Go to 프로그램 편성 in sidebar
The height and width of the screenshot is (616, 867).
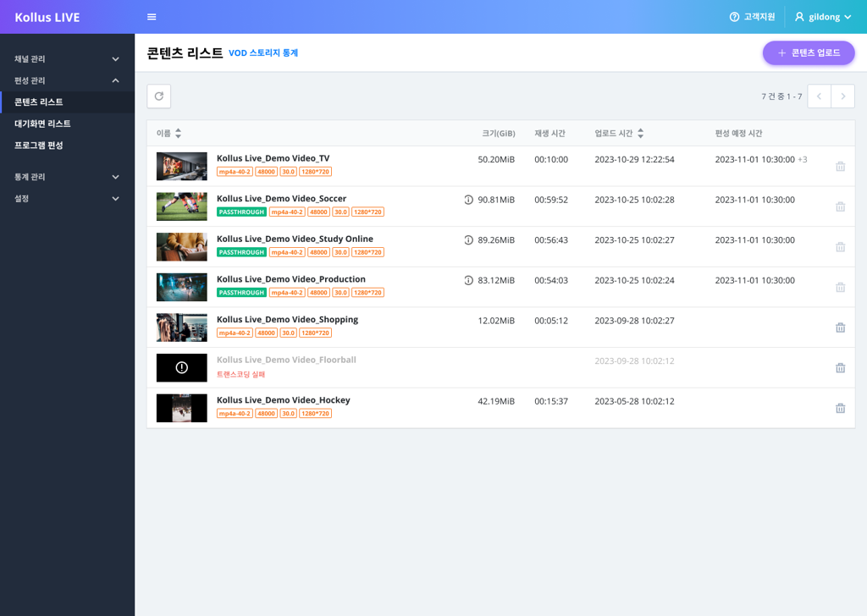pos(39,146)
